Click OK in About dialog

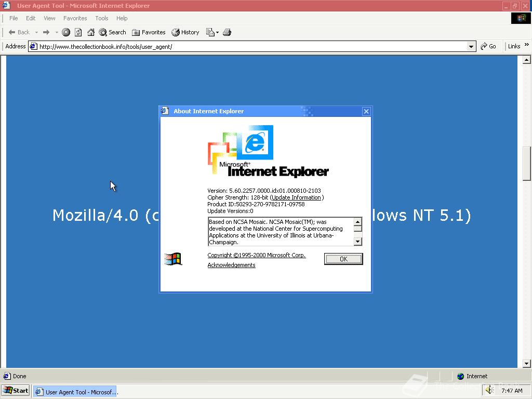coord(343,259)
